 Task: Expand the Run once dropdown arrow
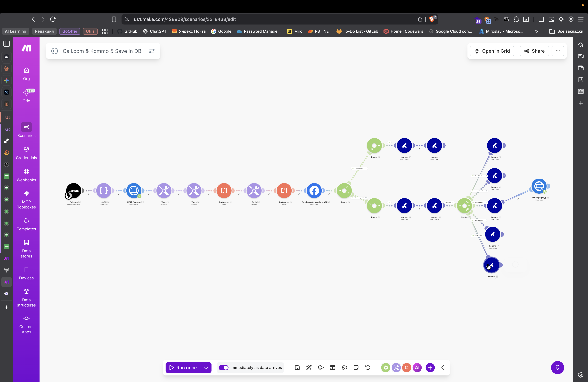[x=206, y=367]
